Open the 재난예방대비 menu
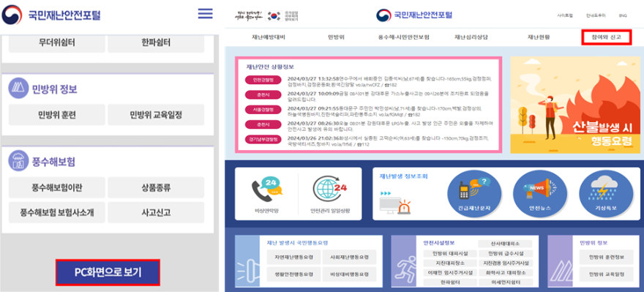The width and height of the screenshot is (644, 292). coord(268,37)
